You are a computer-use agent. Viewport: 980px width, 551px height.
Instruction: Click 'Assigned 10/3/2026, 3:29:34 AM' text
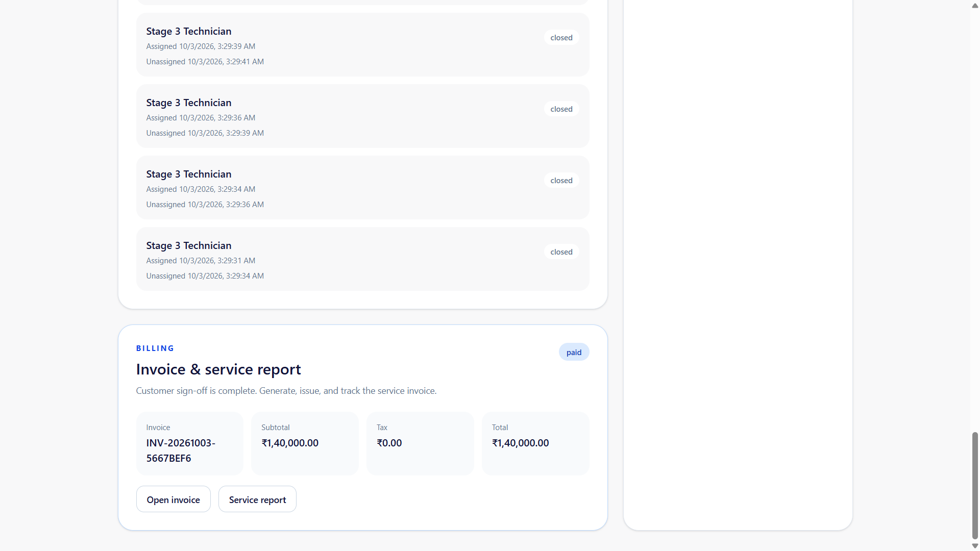click(201, 189)
